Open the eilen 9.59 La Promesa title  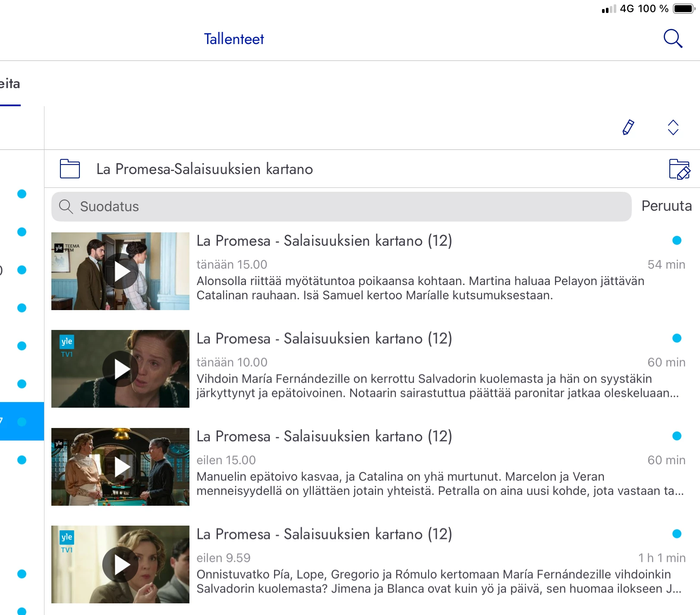pos(324,534)
